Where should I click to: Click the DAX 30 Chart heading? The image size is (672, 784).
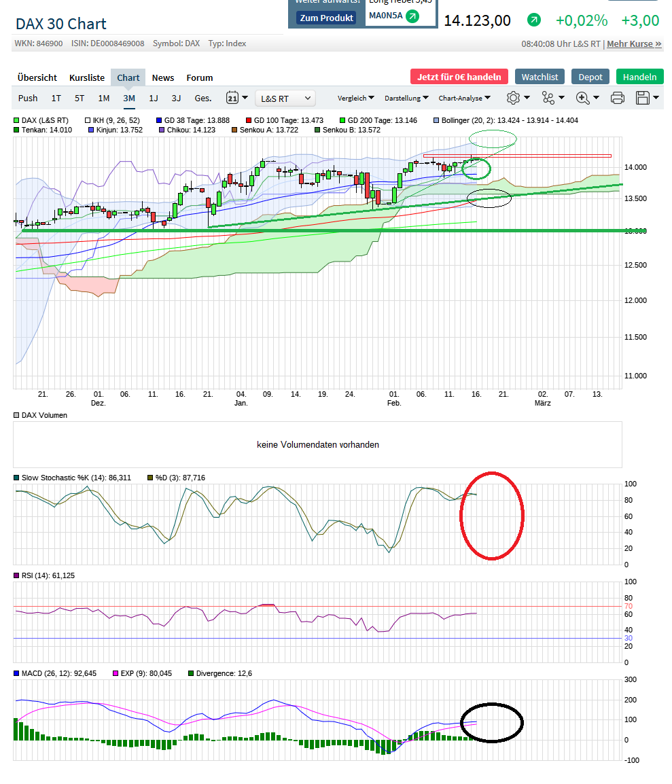(61, 24)
